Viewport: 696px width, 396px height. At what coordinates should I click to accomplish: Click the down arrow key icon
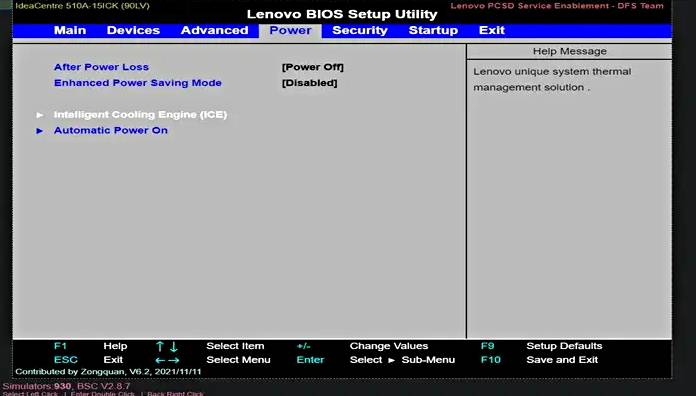[x=174, y=346]
